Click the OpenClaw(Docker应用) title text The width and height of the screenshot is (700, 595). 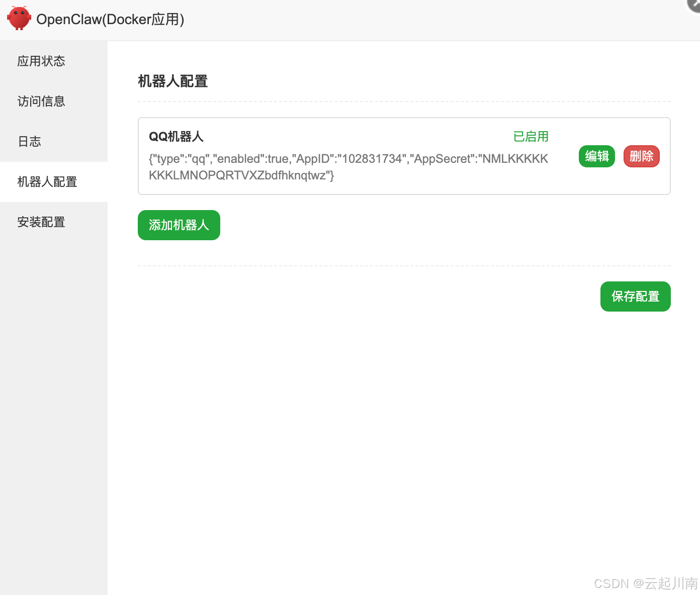111,19
